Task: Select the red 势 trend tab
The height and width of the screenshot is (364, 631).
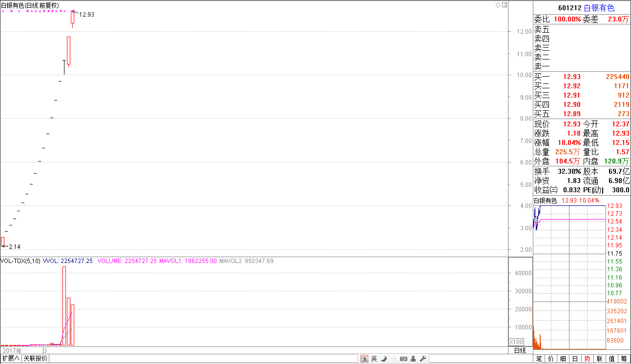Action: 588,359
